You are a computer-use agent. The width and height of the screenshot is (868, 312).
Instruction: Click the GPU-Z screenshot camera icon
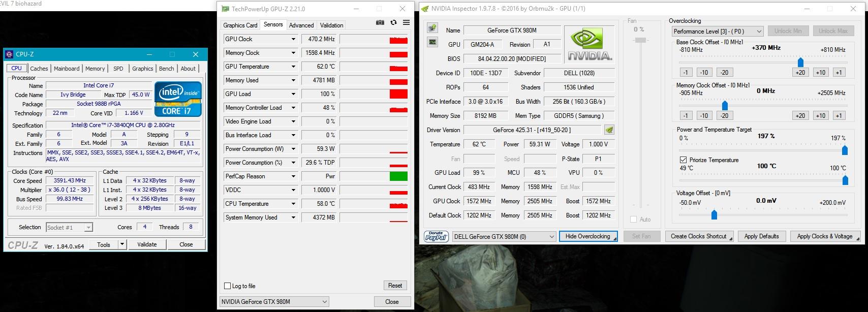point(380,23)
